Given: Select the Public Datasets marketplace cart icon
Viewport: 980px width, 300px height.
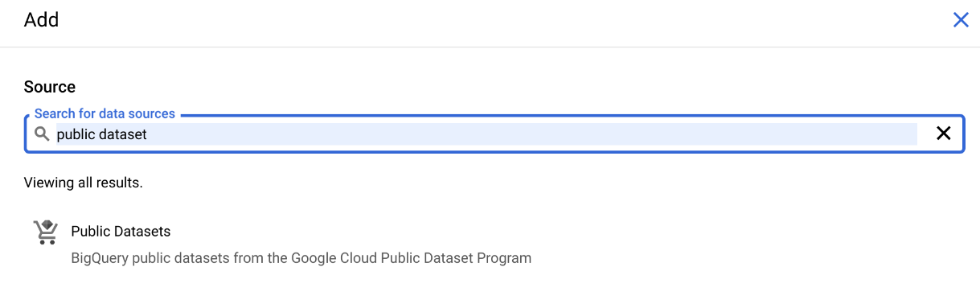Looking at the screenshot, I should 45,232.
